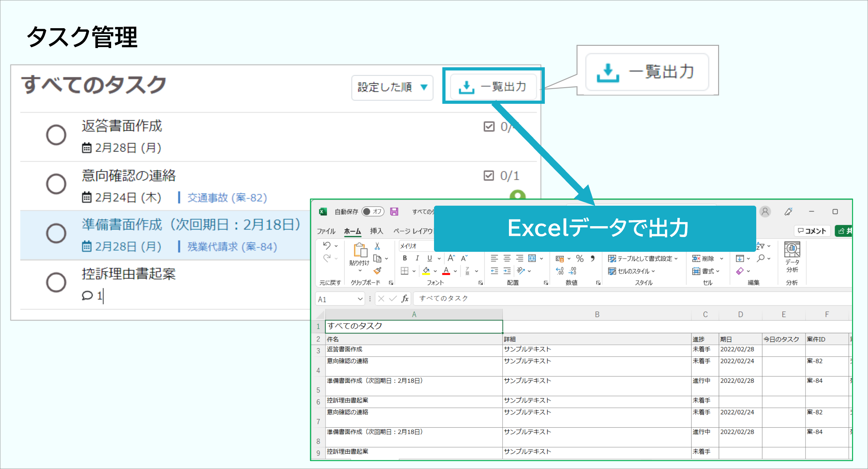Image resolution: width=868 pixels, height=469 pixels.
Task: Switch to the ホーム ribbon tab
Action: click(352, 231)
